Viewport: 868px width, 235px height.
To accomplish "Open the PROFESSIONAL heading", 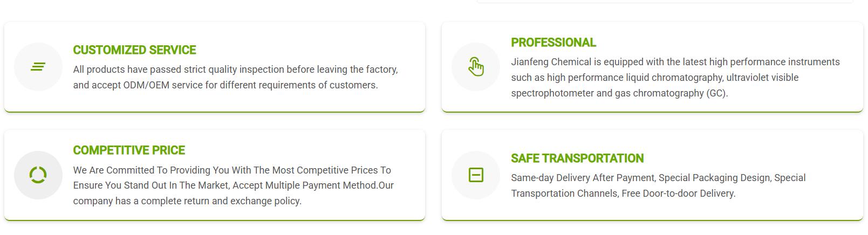I will tap(553, 43).
